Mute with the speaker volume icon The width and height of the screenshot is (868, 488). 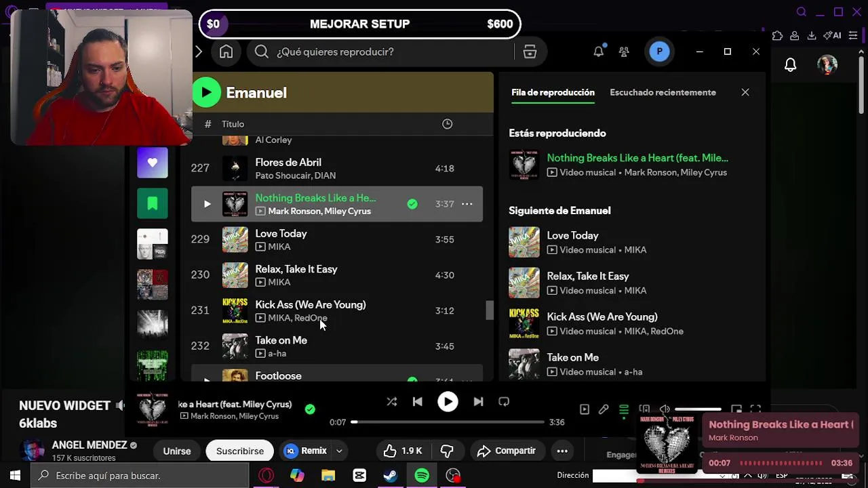665,409
